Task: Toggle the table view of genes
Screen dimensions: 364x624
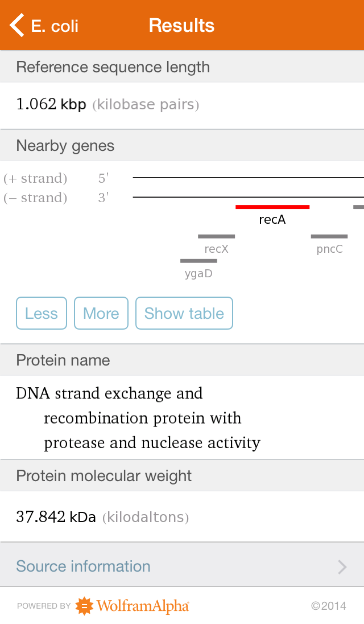Action: click(x=184, y=313)
